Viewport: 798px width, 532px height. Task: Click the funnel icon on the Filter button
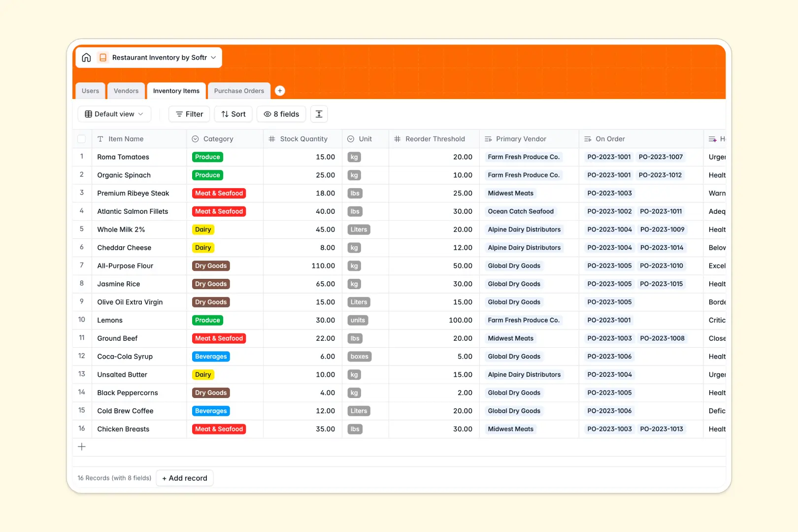[178, 114]
